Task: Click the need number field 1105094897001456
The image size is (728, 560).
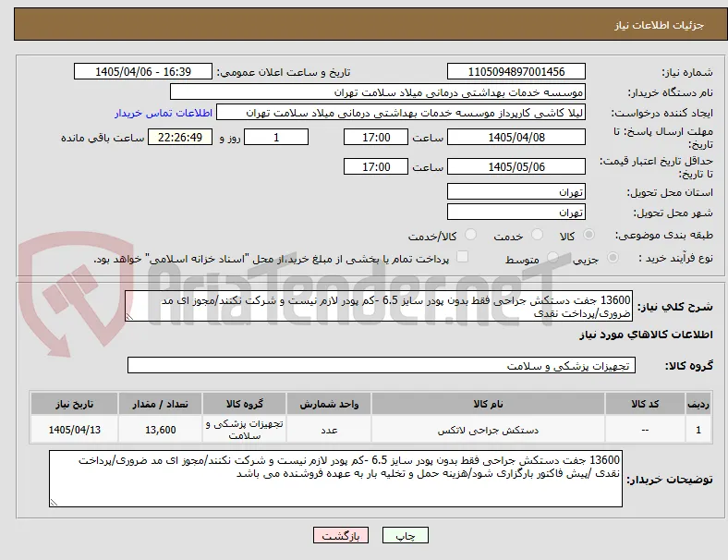Action: tap(516, 71)
